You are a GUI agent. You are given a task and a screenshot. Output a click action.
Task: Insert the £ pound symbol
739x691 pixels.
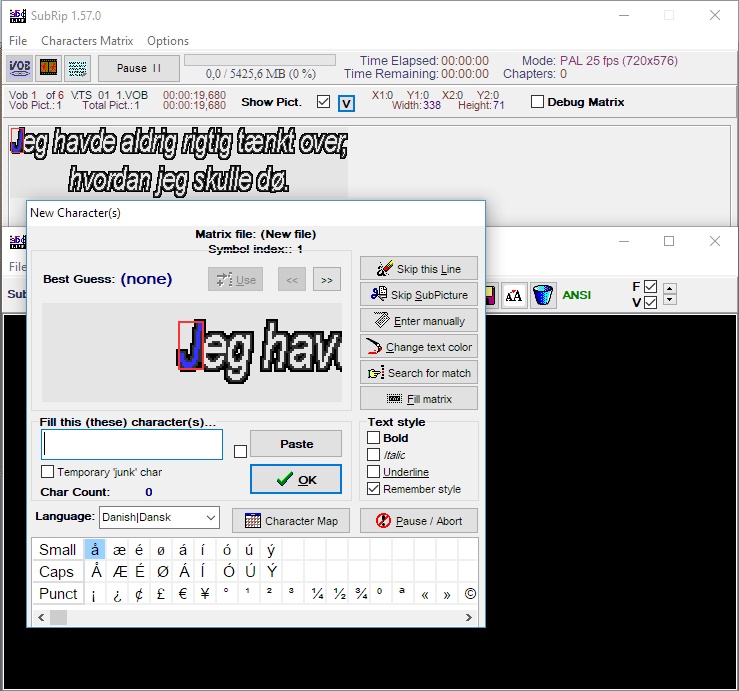161,594
